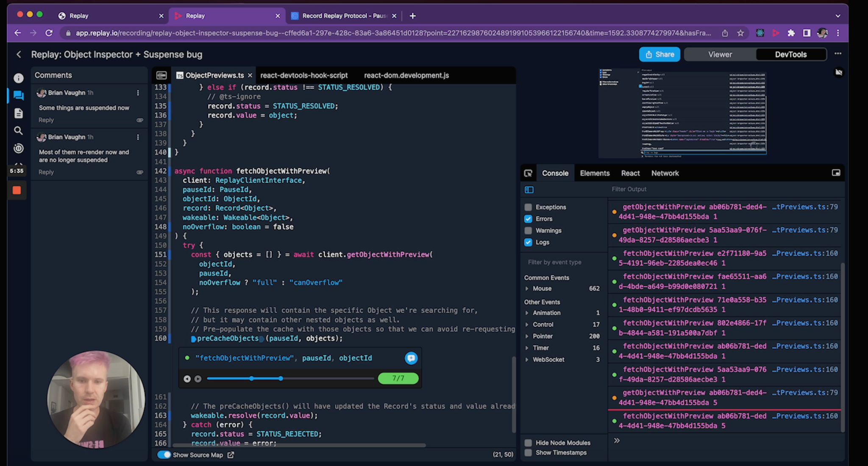Step to previous log hit
This screenshot has height=466, width=868.
click(x=187, y=379)
